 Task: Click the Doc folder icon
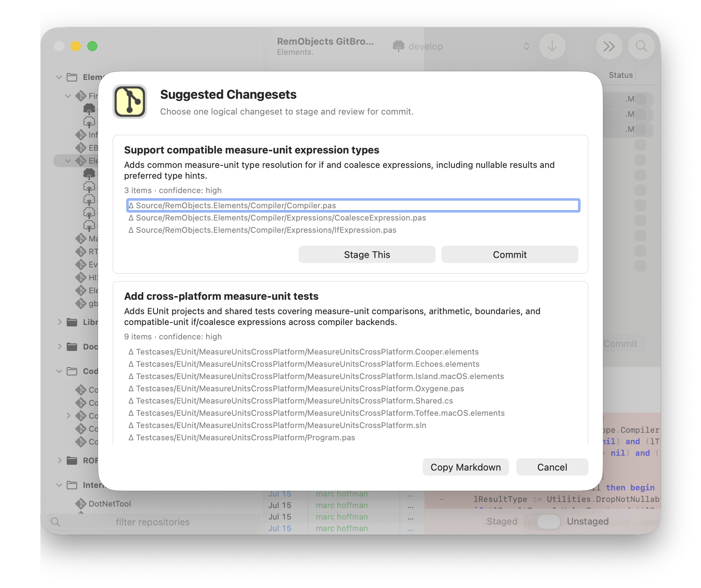(x=72, y=347)
